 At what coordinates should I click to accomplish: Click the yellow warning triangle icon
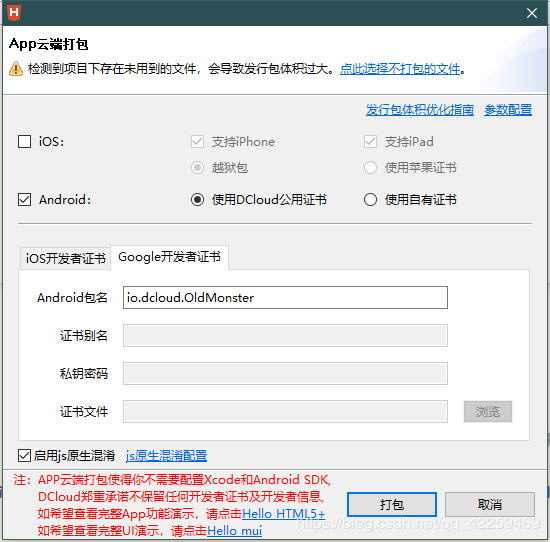16,69
